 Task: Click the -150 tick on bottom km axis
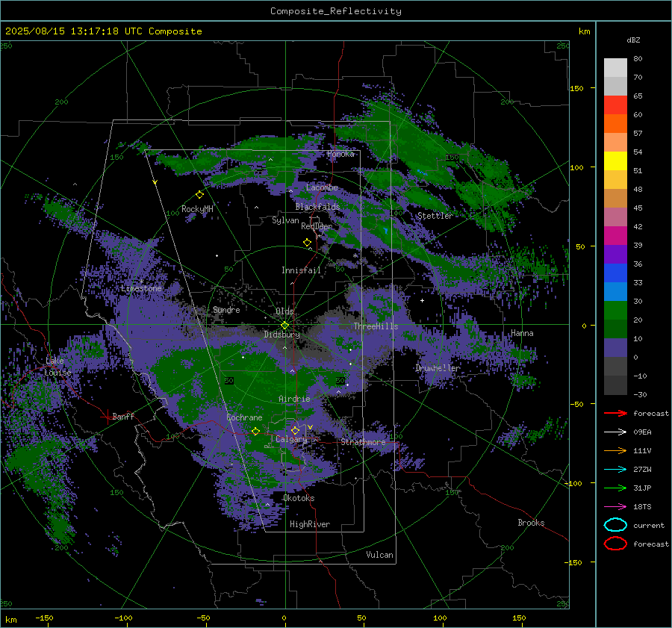pyautogui.click(x=44, y=618)
